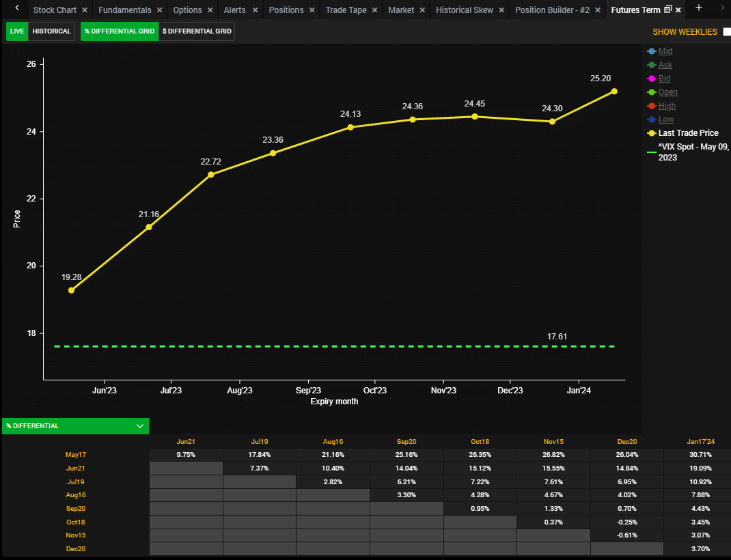Click the May17 row label
This screenshot has width=731, height=560.
(x=76, y=454)
